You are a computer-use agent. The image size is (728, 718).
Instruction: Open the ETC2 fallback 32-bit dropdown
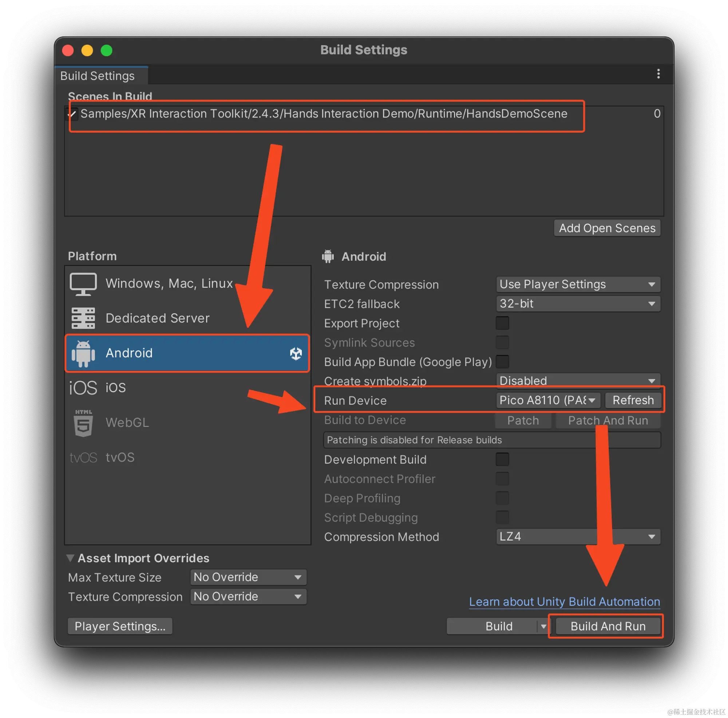pos(578,304)
